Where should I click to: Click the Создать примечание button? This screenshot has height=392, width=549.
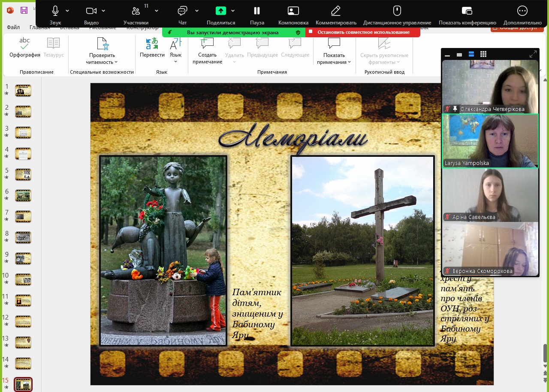(x=207, y=51)
